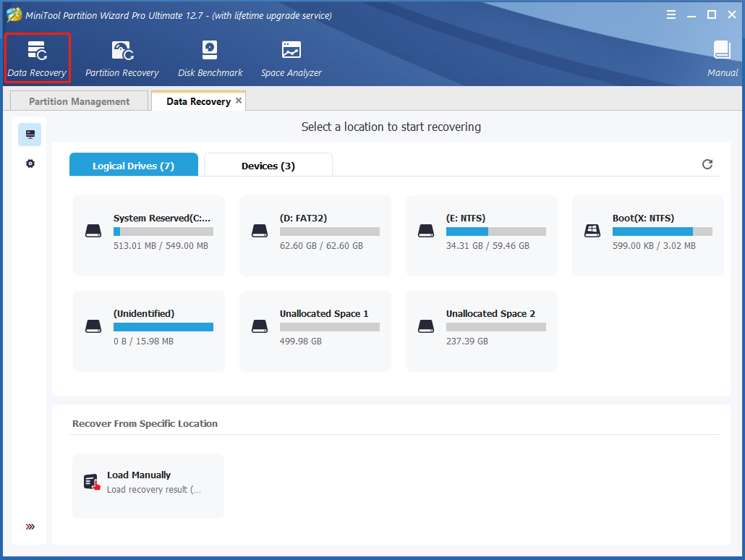Click the E: NTFS usage bar
The height and width of the screenshot is (560, 745).
pyautogui.click(x=496, y=232)
